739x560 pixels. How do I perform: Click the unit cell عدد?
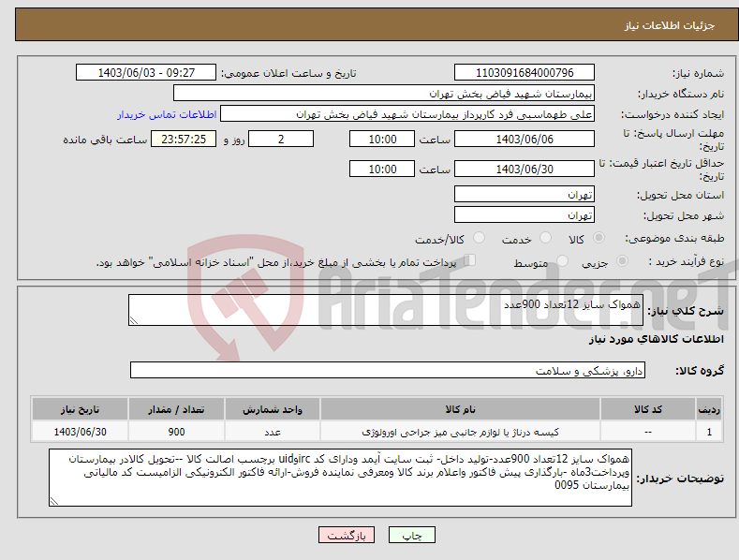(273, 432)
